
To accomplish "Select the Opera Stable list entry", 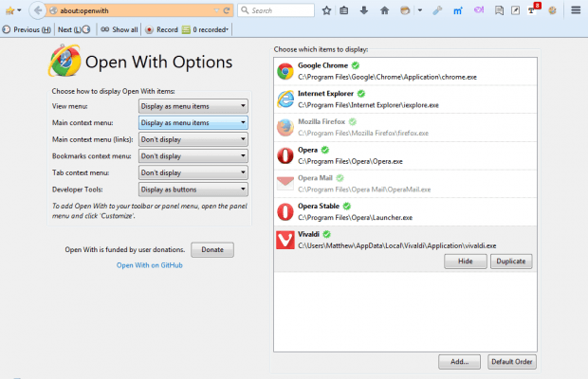I will tap(405, 211).
